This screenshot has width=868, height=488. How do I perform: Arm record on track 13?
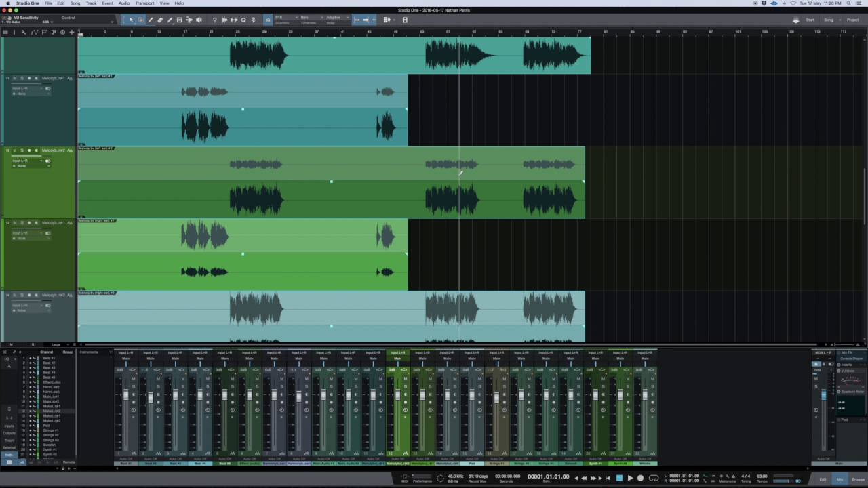tap(29, 223)
